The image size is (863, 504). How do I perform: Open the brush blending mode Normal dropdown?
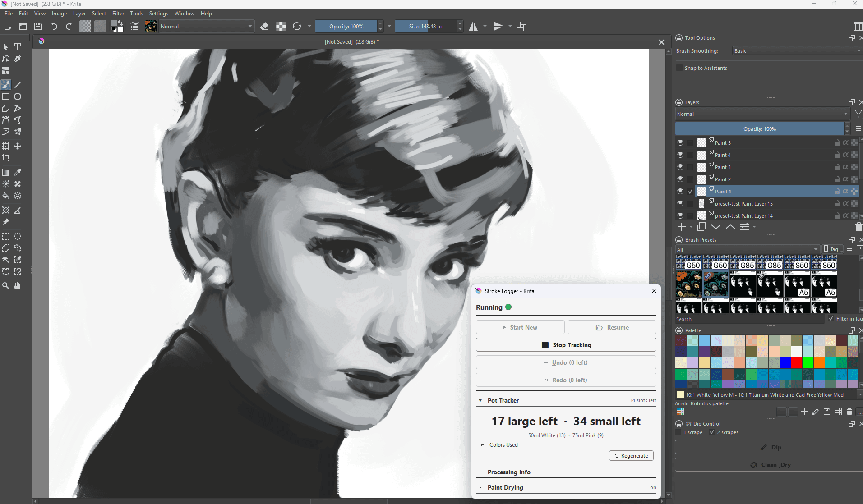pos(206,26)
